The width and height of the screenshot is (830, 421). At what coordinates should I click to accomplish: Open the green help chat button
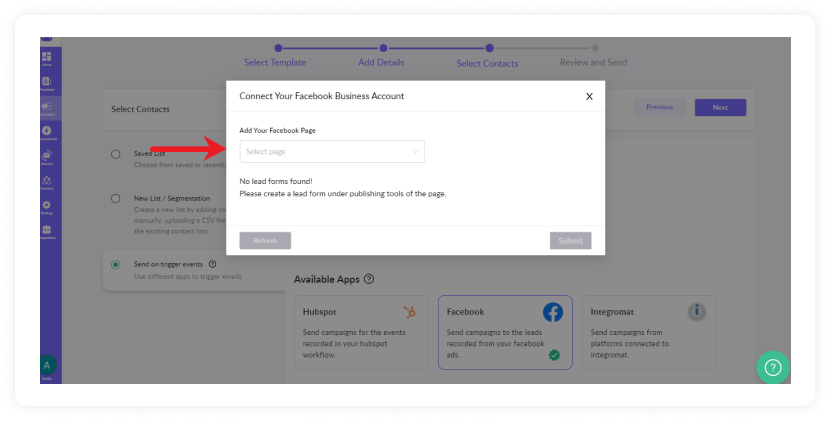pos(773,367)
